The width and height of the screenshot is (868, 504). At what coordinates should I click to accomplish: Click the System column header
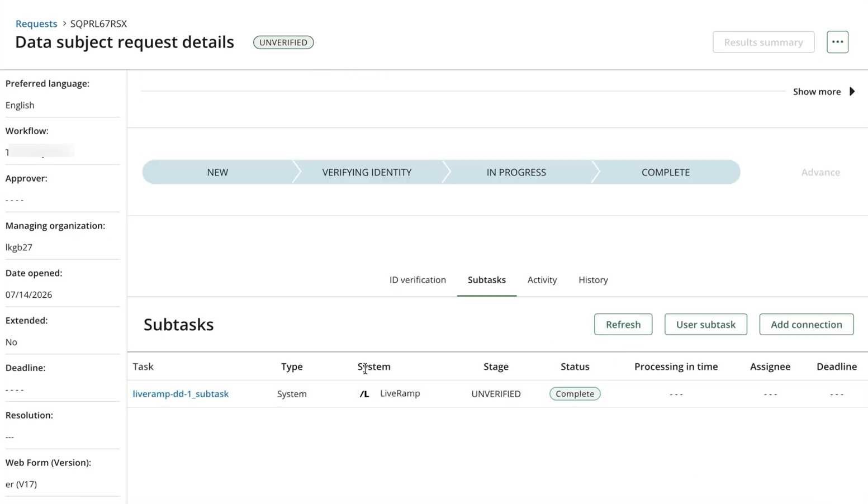coord(374,367)
